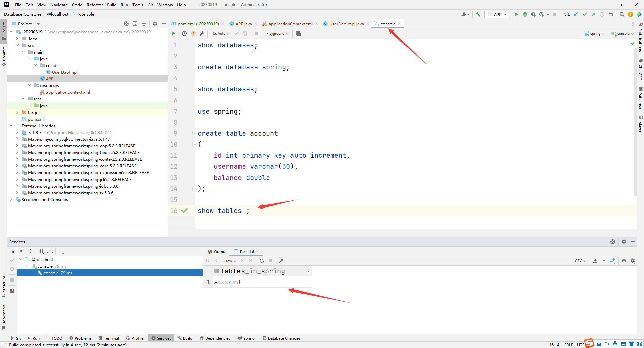Image resolution: width=644 pixels, height=348 pixels.
Task: Refresh the query results in Result 6
Action: 262,261
